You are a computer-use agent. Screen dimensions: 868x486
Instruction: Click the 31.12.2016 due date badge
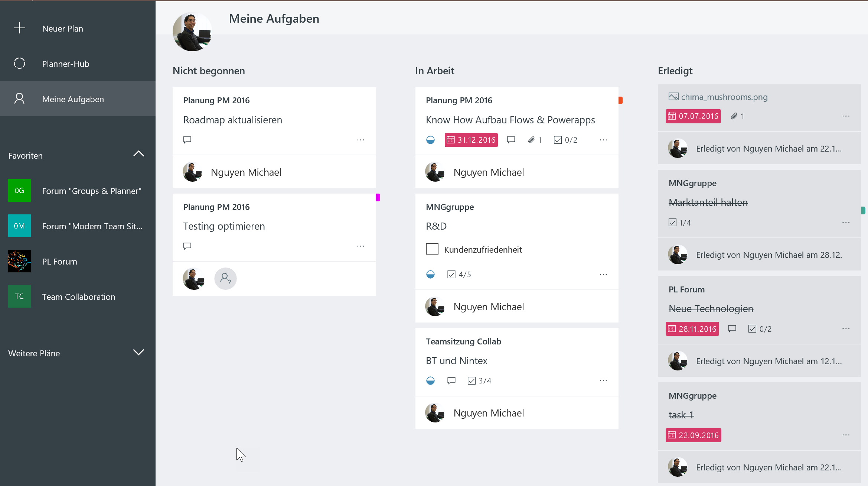click(x=471, y=140)
